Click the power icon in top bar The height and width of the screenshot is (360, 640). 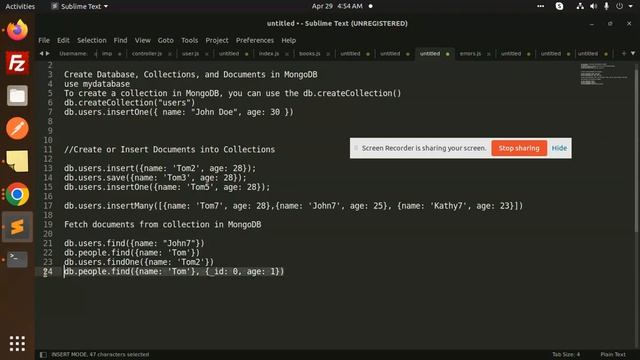tap(620, 6)
